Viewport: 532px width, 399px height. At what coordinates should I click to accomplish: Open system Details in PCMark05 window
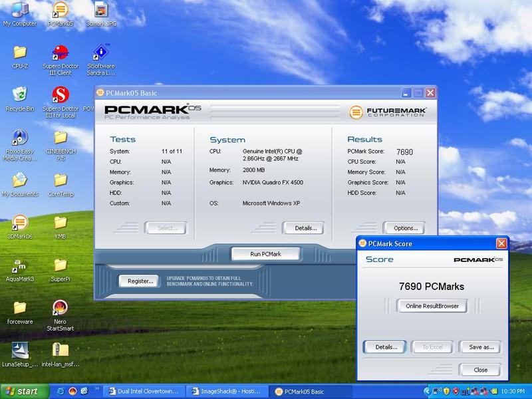click(x=303, y=228)
